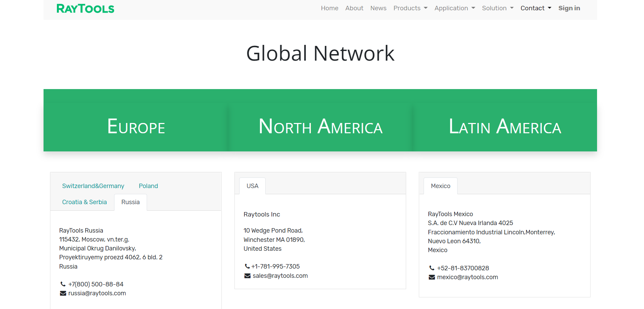644x309 pixels.
Task: Click the Sign in link
Action: point(569,8)
